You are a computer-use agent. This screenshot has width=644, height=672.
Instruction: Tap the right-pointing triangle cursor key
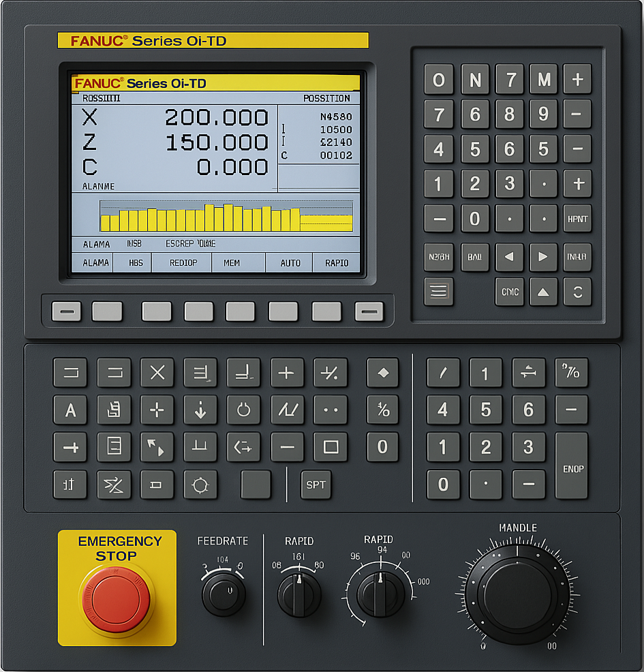coord(543,257)
